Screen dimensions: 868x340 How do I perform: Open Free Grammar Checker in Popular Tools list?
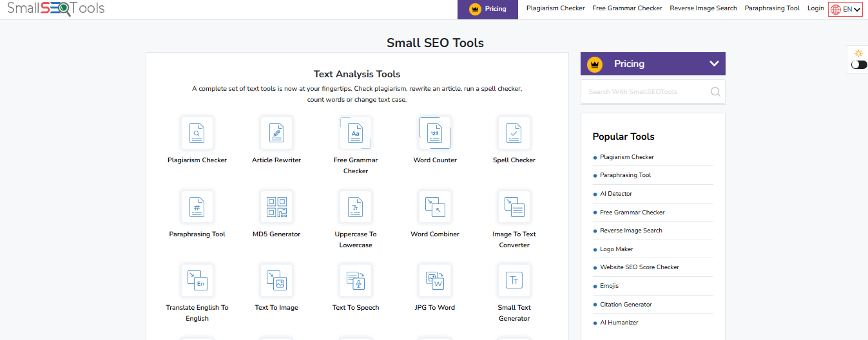pyautogui.click(x=632, y=212)
